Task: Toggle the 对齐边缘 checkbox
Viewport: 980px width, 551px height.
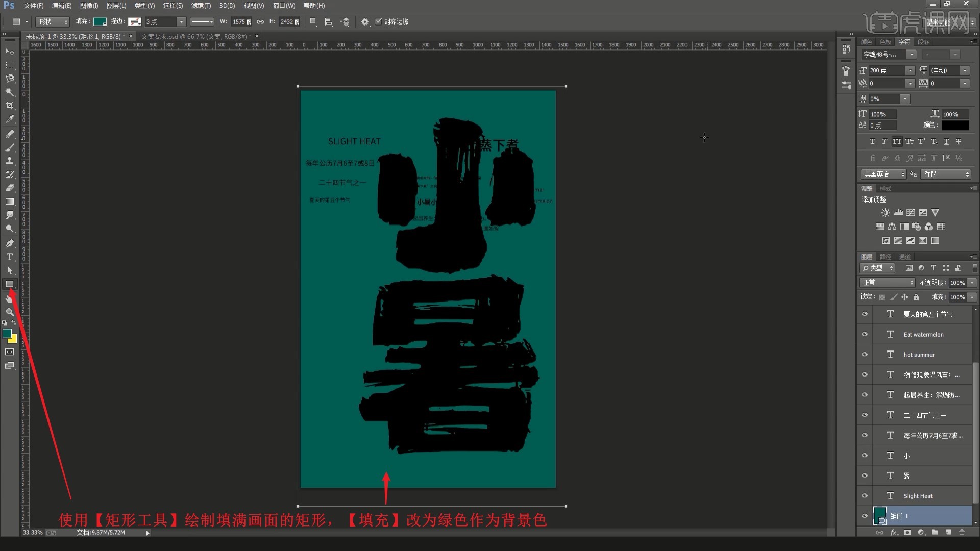Action: (x=379, y=21)
